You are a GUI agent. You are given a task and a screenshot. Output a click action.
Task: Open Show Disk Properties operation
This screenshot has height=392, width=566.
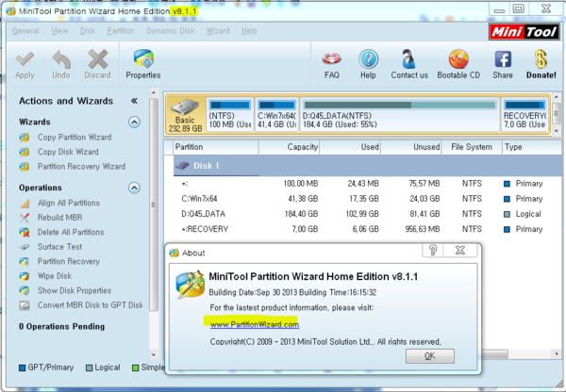[75, 290]
